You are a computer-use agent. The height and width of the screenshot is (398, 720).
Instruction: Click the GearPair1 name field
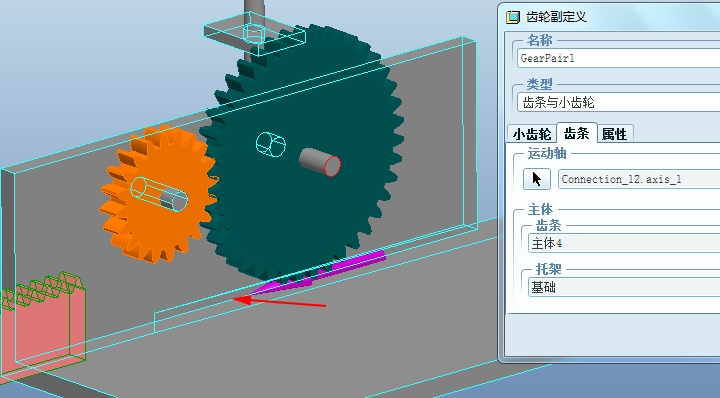point(618,58)
